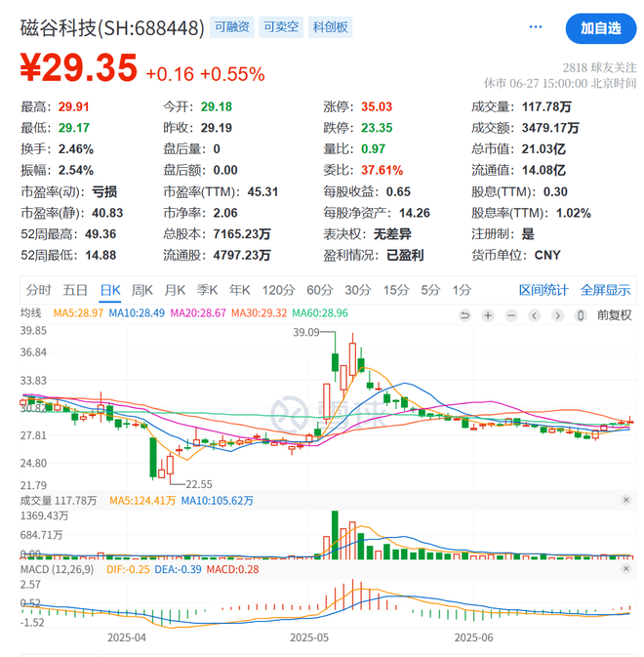Open the 前复权 price adjustment dropdown

point(615,315)
